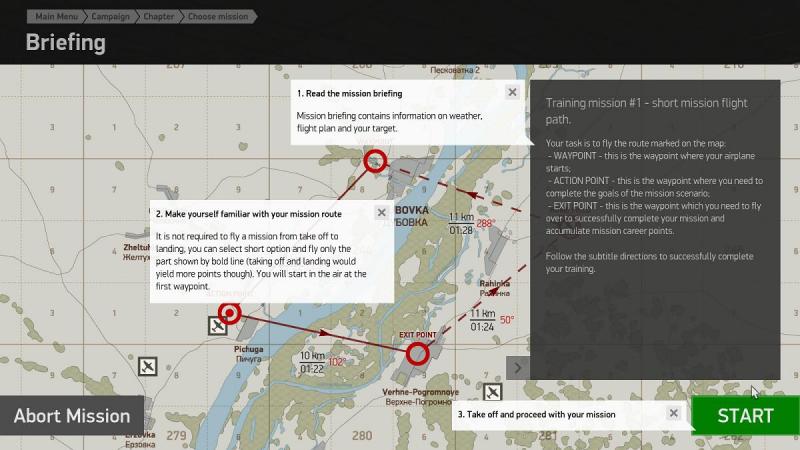This screenshot has width=800, height=450.
Task: Close the 'Take off and proceed' hint
Action: (x=673, y=413)
